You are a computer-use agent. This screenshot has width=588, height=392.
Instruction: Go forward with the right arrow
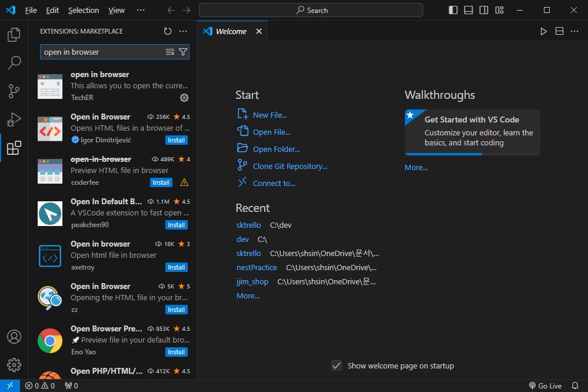point(187,10)
